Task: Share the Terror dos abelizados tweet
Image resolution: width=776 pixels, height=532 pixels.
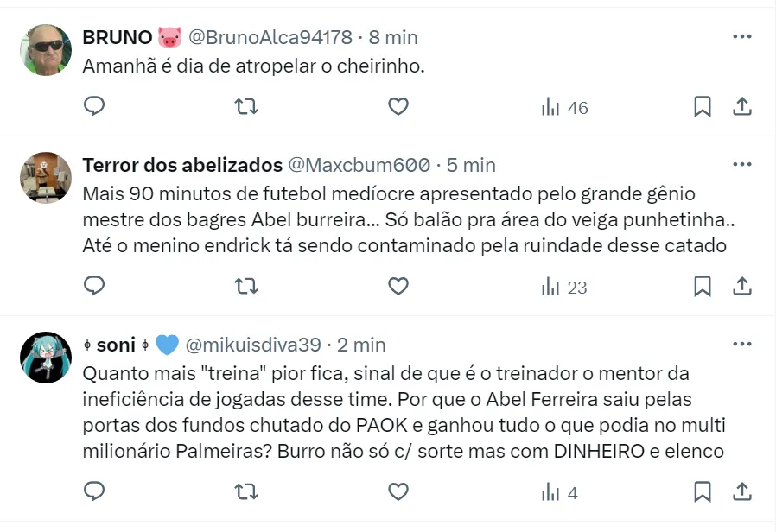Action: point(741,286)
